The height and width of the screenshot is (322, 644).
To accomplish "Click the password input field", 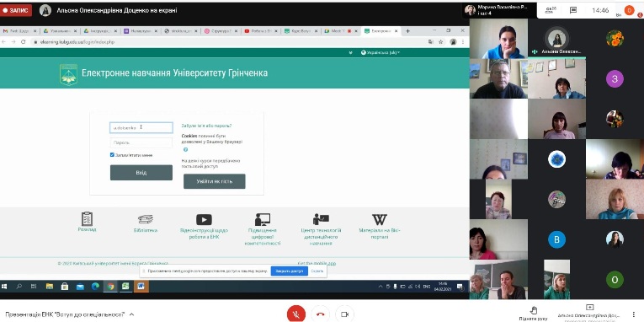I will [141, 142].
